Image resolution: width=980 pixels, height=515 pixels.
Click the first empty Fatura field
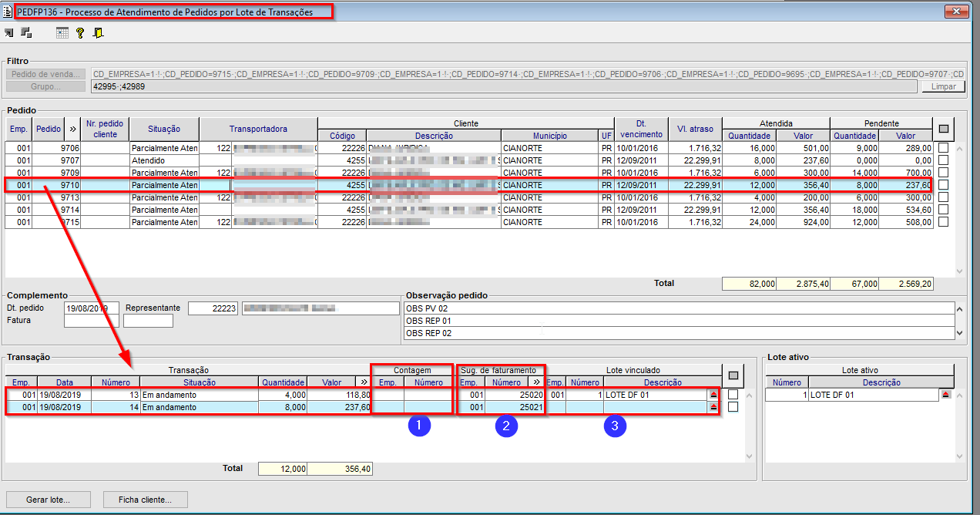pos(90,321)
